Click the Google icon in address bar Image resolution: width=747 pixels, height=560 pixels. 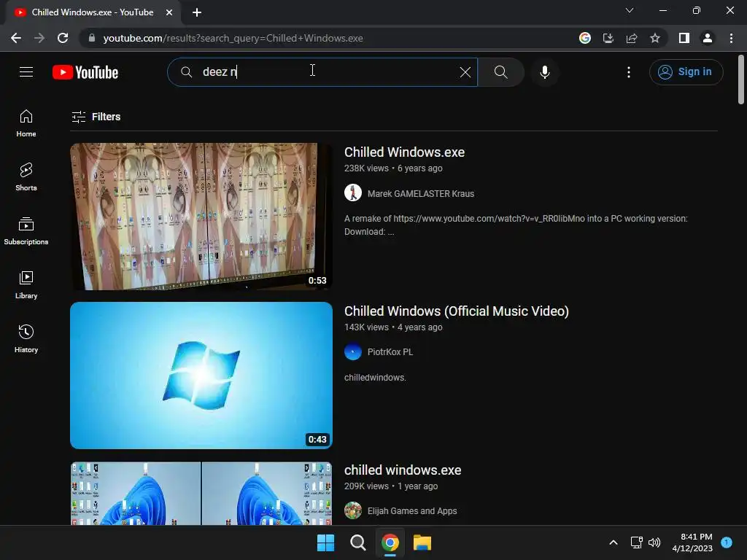tap(585, 38)
